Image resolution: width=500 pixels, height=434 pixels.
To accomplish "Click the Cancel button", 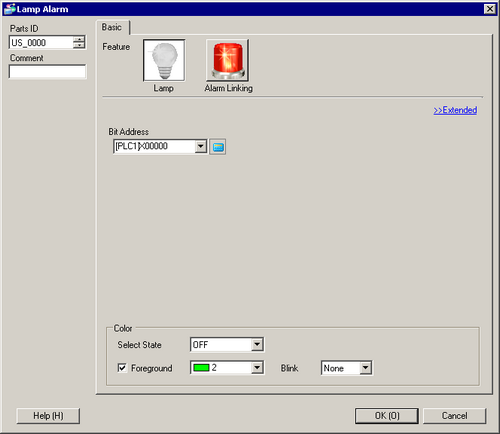I will click(x=454, y=416).
